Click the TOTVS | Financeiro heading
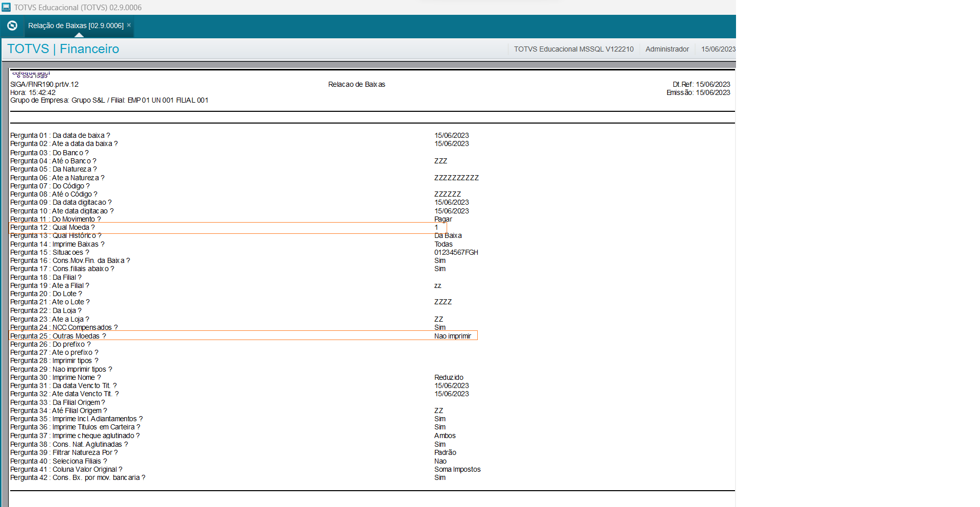Image resolution: width=980 pixels, height=507 pixels. [63, 49]
